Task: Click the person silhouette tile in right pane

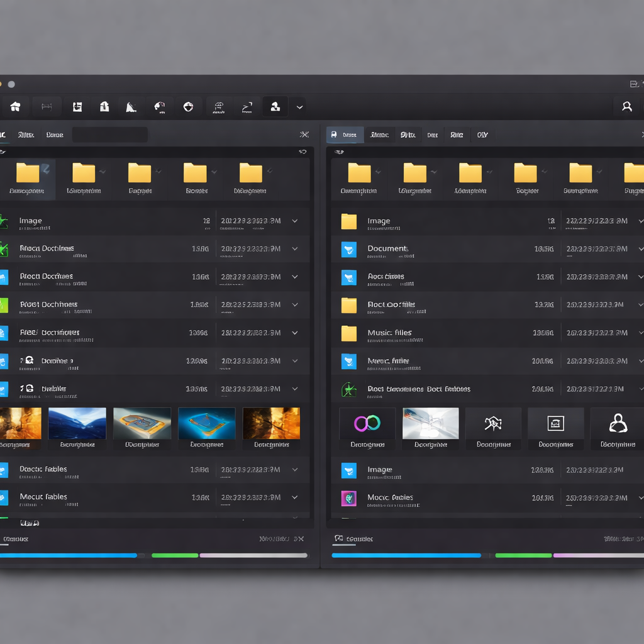Action: coord(618,423)
